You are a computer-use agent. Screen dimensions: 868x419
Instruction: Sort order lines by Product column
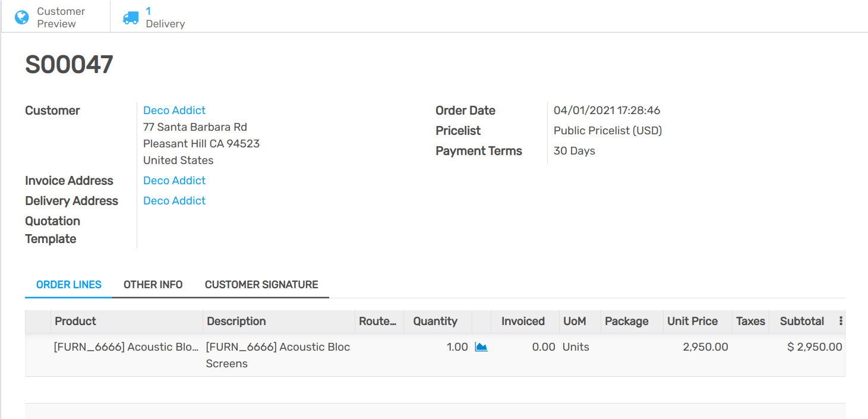tap(75, 321)
